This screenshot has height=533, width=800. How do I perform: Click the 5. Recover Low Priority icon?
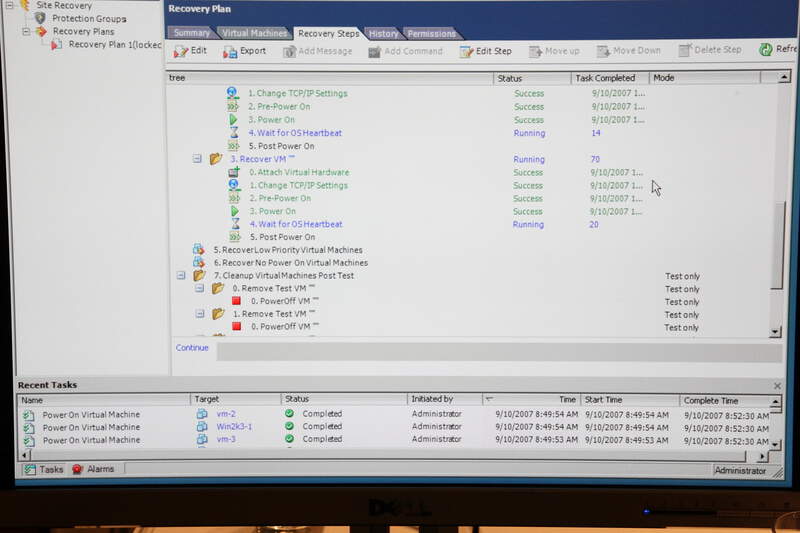point(198,249)
